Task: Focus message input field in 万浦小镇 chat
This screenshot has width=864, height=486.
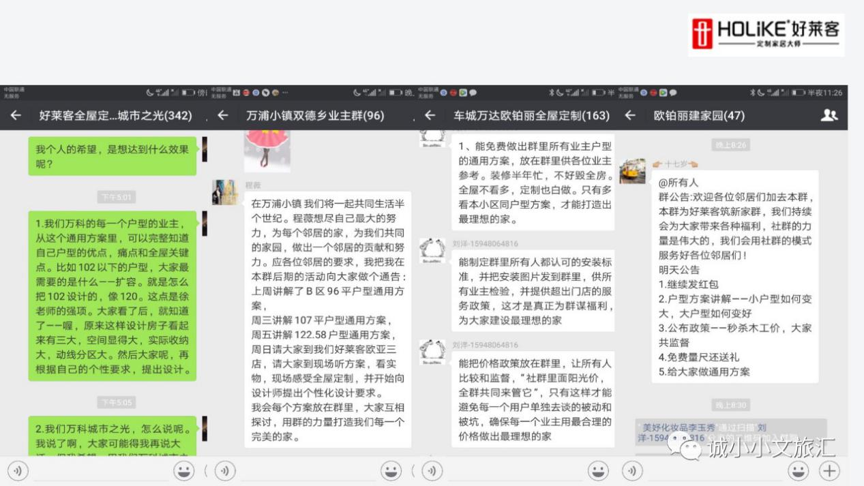Action: tap(308, 472)
